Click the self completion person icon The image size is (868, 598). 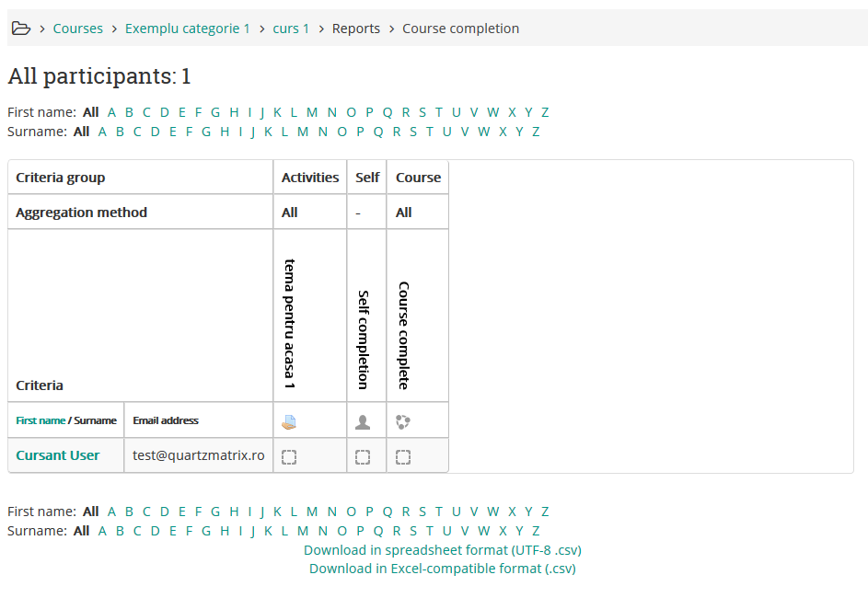[x=363, y=422]
